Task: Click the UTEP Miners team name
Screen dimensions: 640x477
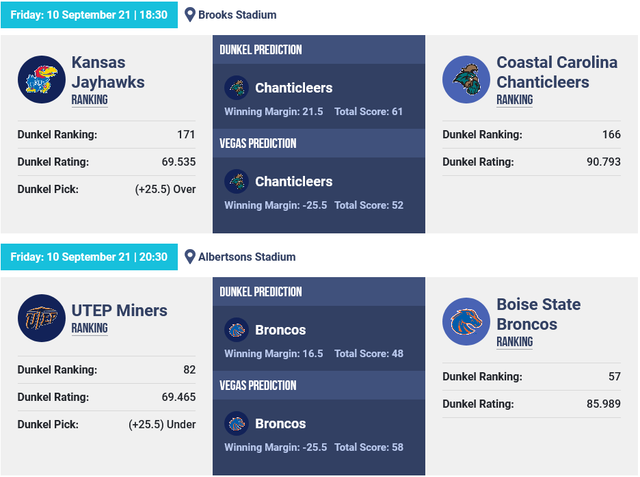Action: (119, 311)
